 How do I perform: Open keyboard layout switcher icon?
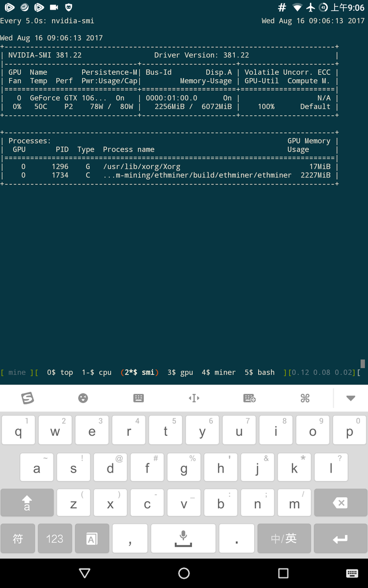[139, 398]
